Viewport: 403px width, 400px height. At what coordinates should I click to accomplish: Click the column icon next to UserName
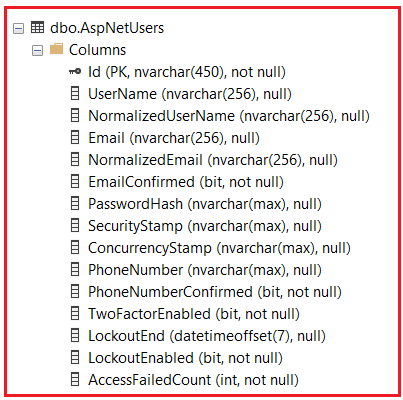coord(75,93)
